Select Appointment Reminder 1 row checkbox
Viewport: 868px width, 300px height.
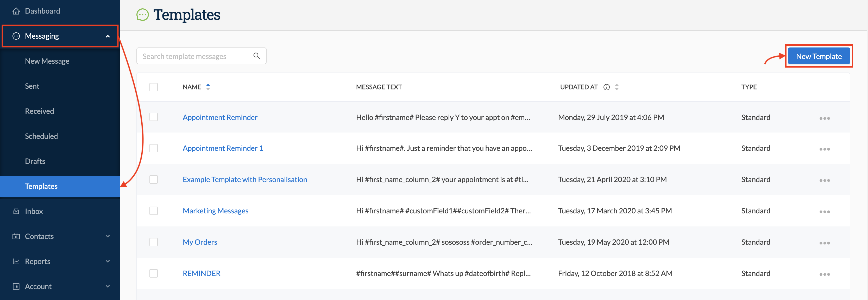pos(154,148)
